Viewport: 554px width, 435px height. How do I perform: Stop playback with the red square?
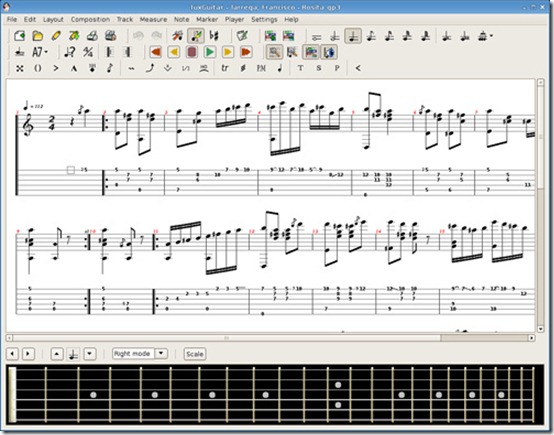coord(191,52)
